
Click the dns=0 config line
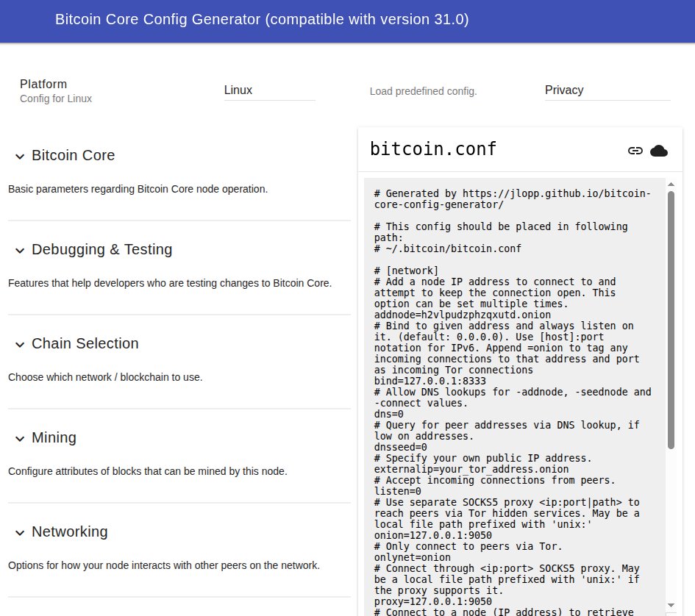coord(389,414)
